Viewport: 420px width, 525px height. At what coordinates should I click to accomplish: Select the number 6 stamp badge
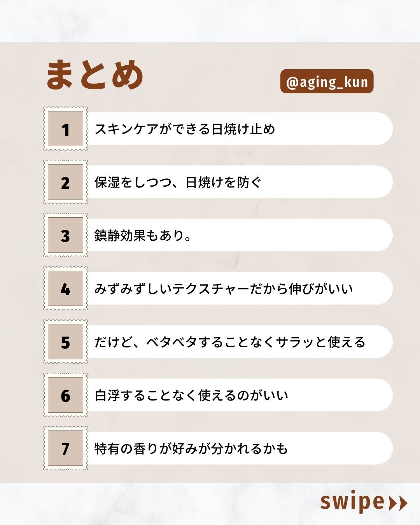[x=65, y=395]
